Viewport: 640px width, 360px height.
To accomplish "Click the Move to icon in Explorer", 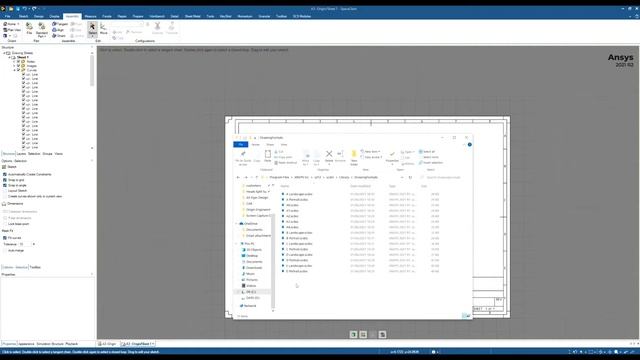I will [x=306, y=158].
